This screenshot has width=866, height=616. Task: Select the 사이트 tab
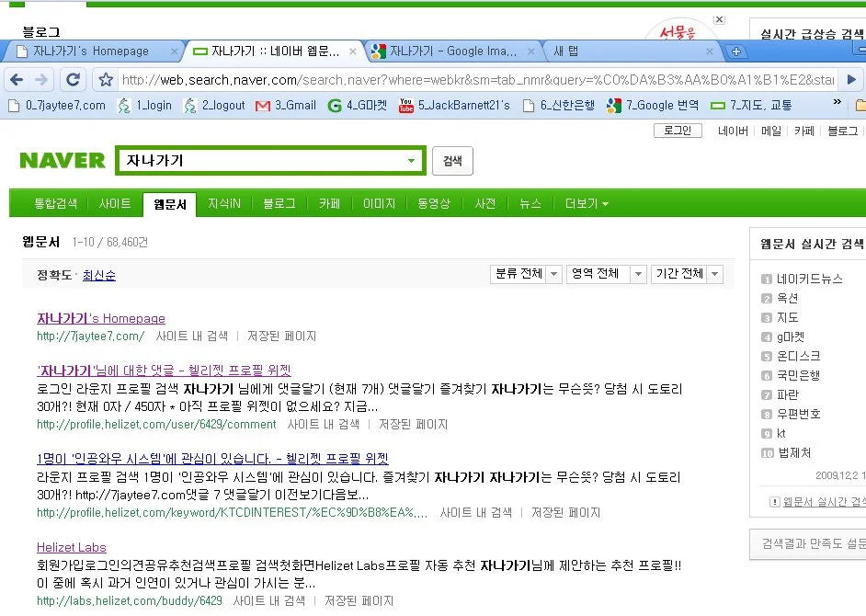(x=115, y=204)
